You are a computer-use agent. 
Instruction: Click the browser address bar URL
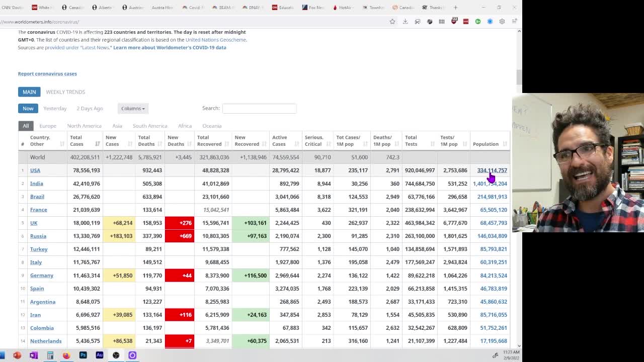40,22
